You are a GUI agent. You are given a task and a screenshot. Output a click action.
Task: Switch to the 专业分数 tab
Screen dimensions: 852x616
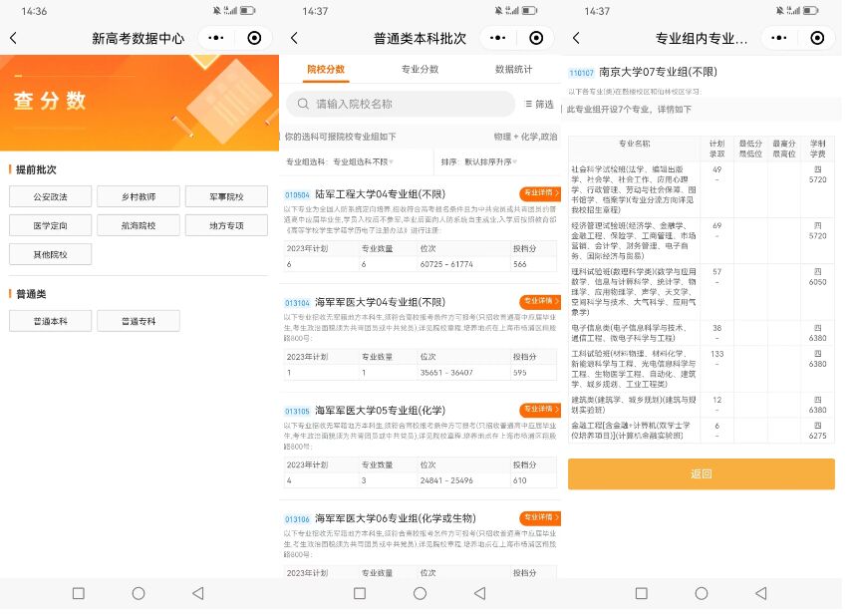420,70
